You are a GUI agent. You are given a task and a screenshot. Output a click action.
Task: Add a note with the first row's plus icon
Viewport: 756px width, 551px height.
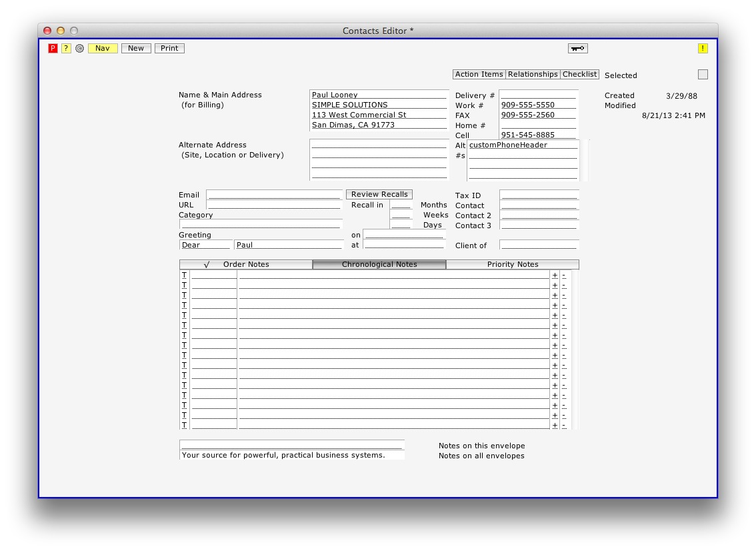tap(555, 275)
